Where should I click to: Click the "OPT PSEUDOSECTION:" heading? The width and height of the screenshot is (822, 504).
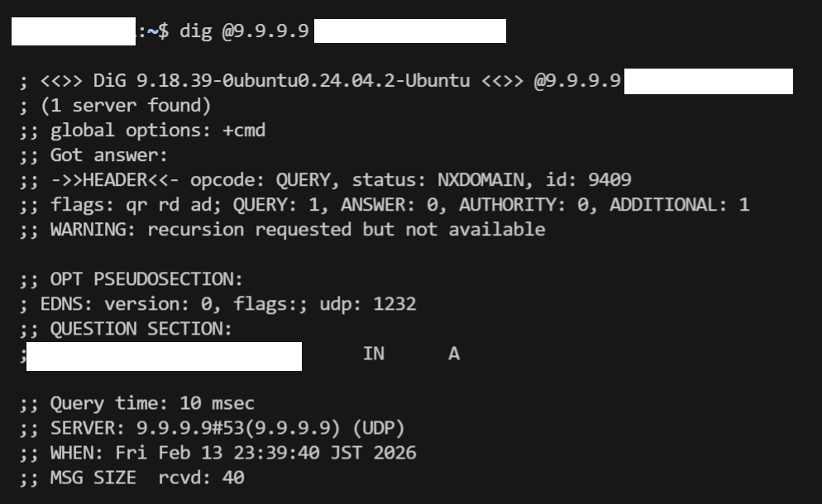point(146,279)
